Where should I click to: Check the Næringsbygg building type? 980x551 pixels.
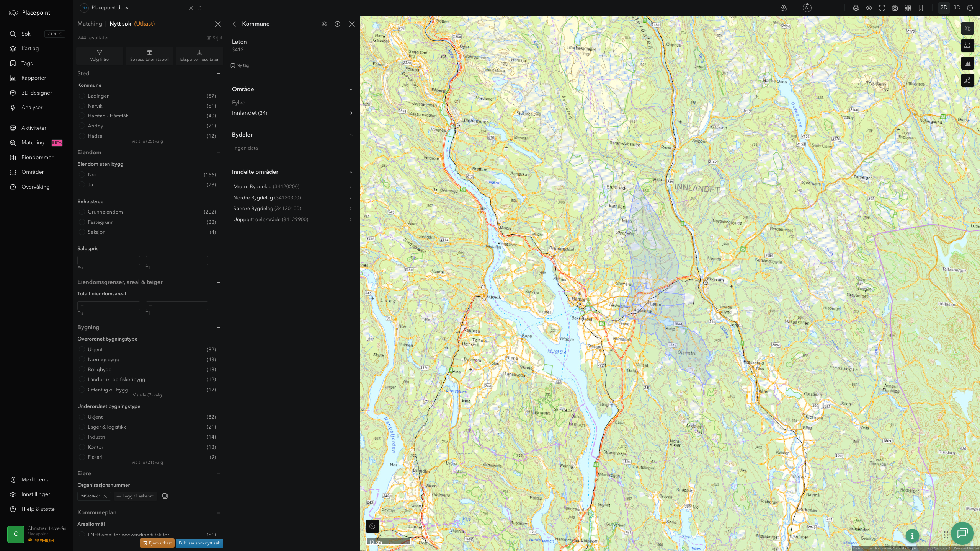pyautogui.click(x=82, y=359)
